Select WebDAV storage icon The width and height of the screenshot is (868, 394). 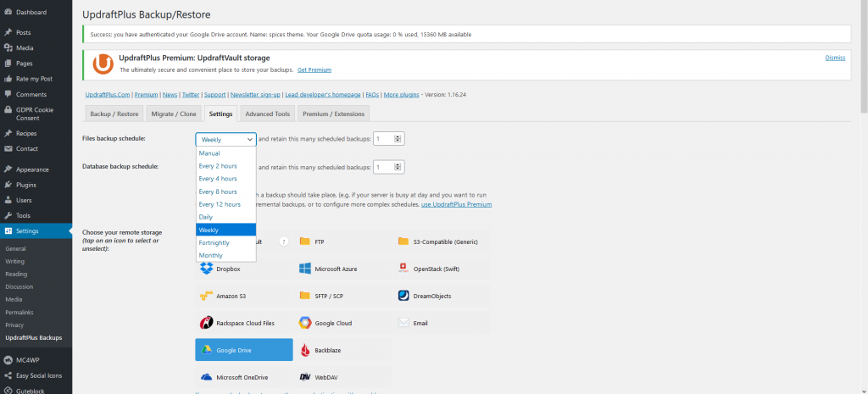point(305,377)
